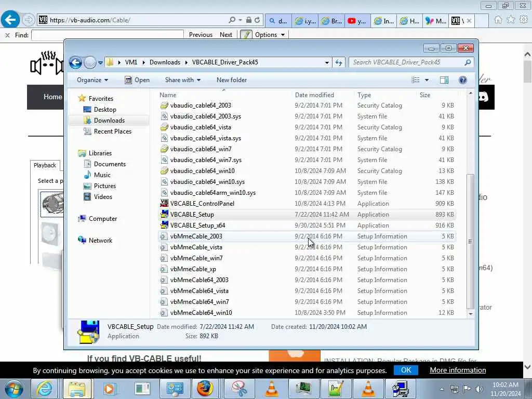The height and width of the screenshot is (399, 532).
Task: Click the Find text input field
Action: click(x=107, y=35)
